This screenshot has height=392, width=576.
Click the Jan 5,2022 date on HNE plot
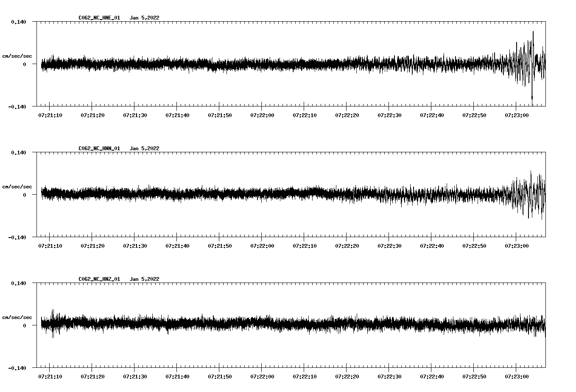(x=145, y=18)
